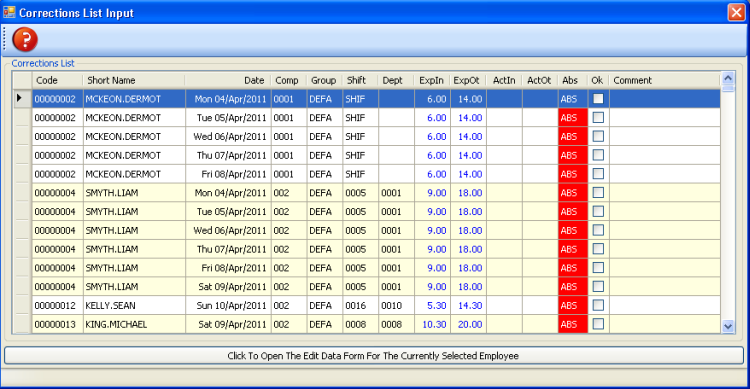This screenshot has height=389, width=750.
Task: Tick Ok checkbox for Smyth Thu 07/Apr/2011
Action: point(598,249)
